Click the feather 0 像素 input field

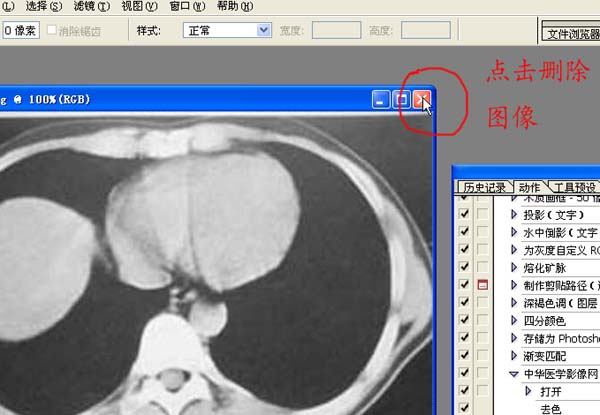point(21,31)
